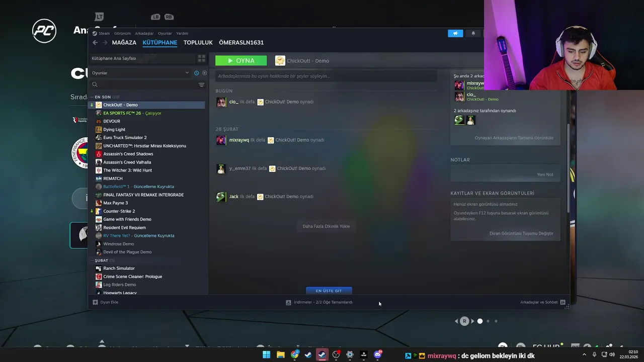Open the collections grid view icon

[201, 58]
